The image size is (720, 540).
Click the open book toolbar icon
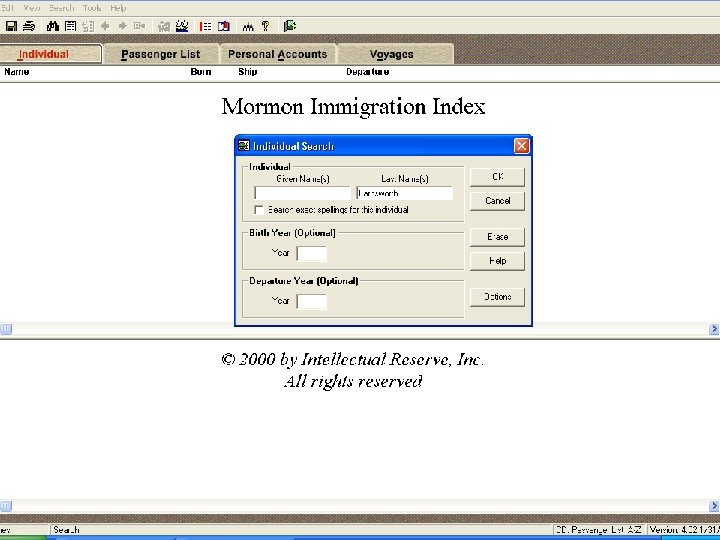click(x=224, y=26)
